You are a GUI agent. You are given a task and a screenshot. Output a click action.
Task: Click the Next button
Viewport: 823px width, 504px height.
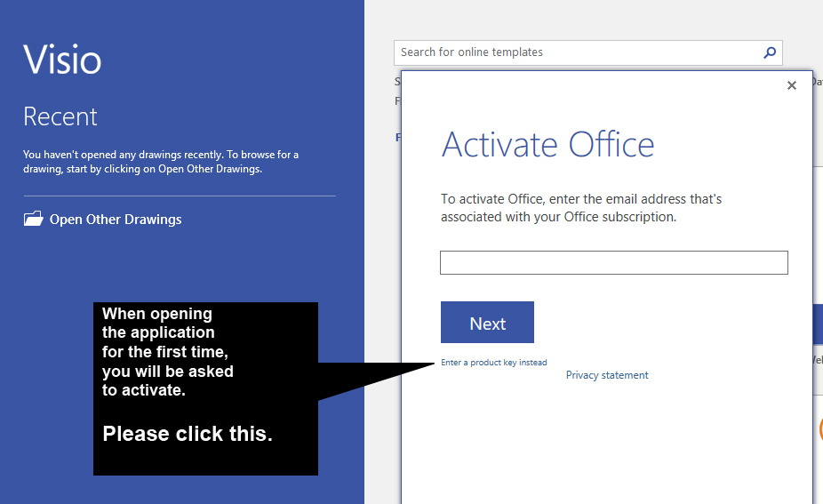487,323
